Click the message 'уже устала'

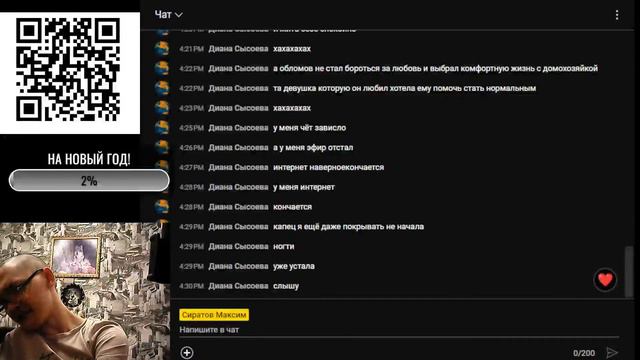[294, 266]
